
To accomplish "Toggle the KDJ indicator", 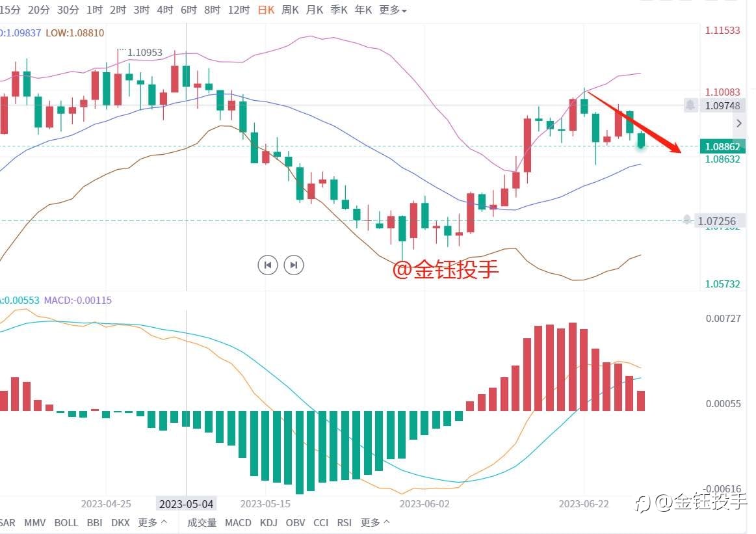I will coord(268,522).
